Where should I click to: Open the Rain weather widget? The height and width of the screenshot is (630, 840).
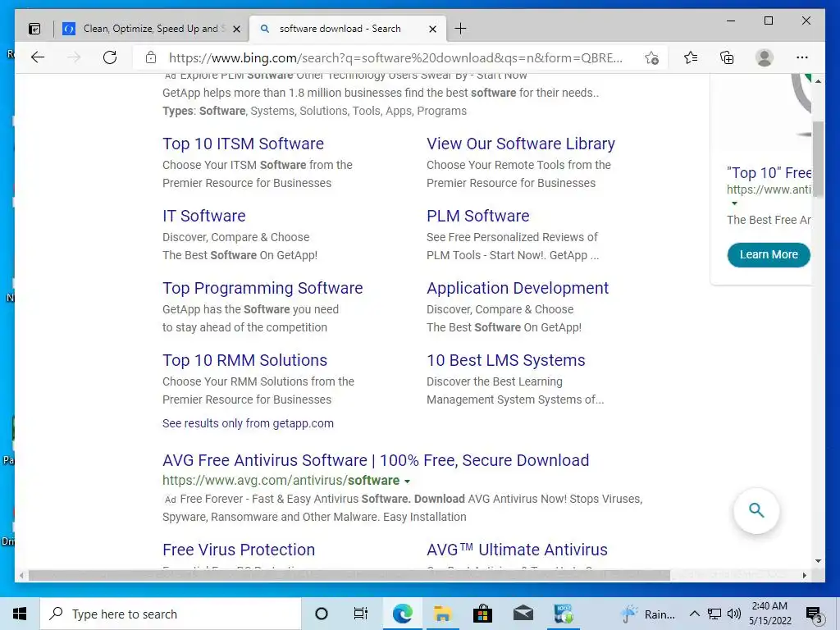(648, 614)
